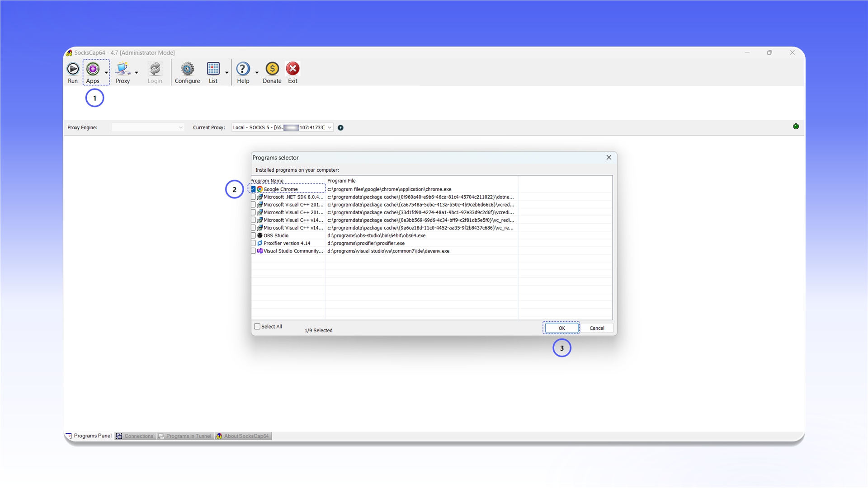
Task: Select the proxifier.exe program file path
Action: coord(366,243)
